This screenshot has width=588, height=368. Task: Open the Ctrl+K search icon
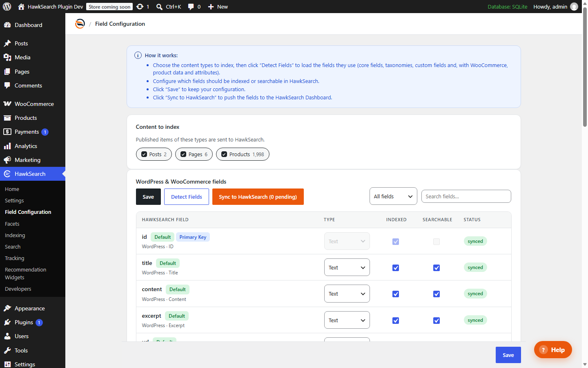(160, 7)
